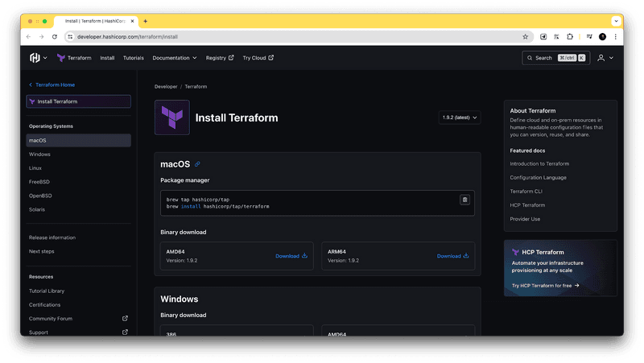The width and height of the screenshot is (644, 363).
Task: Bookmark page with star icon
Action: [x=526, y=36]
